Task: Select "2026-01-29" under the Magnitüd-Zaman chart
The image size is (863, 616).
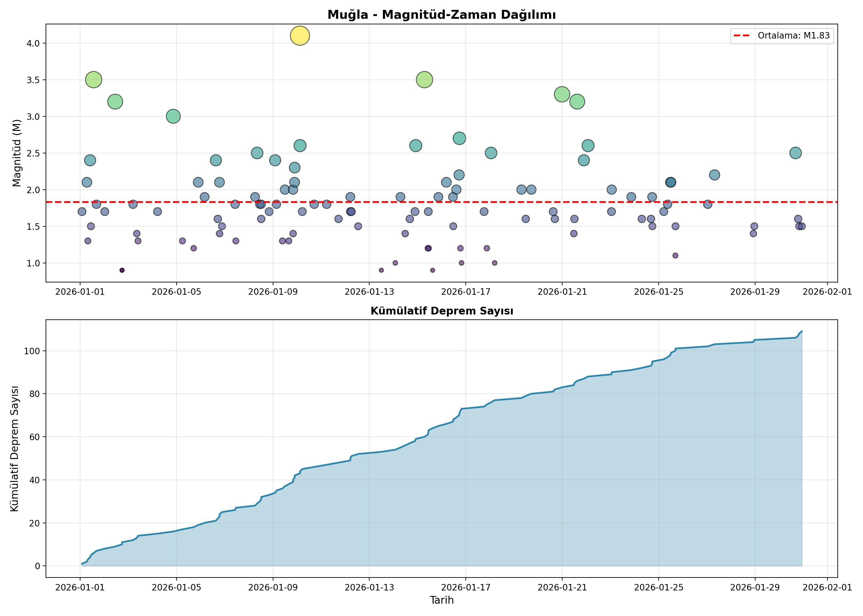Action: (x=755, y=292)
